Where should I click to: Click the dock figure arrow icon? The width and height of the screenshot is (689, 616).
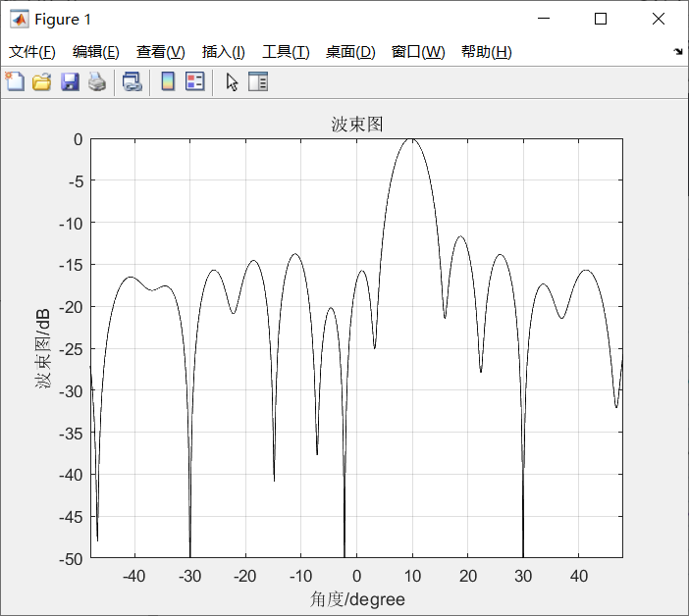pos(678,52)
